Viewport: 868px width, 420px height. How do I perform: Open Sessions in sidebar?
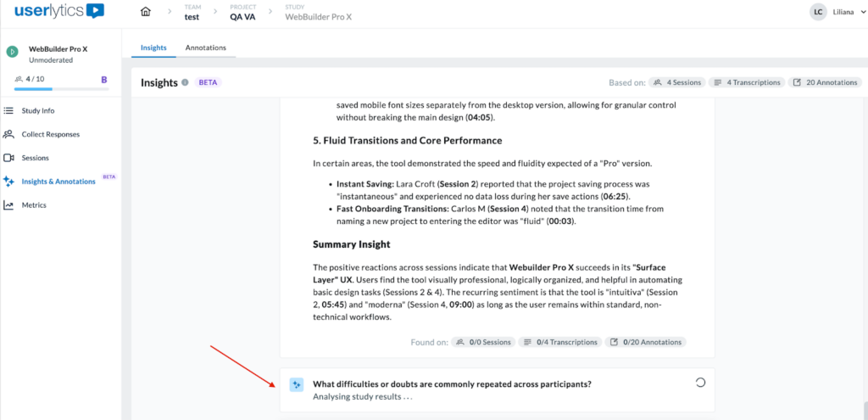[35, 158]
